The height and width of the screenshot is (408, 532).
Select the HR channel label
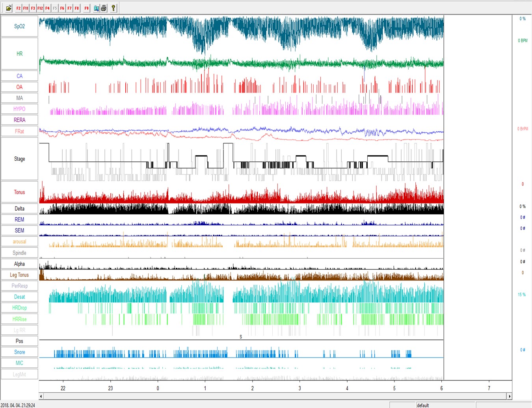click(x=19, y=54)
